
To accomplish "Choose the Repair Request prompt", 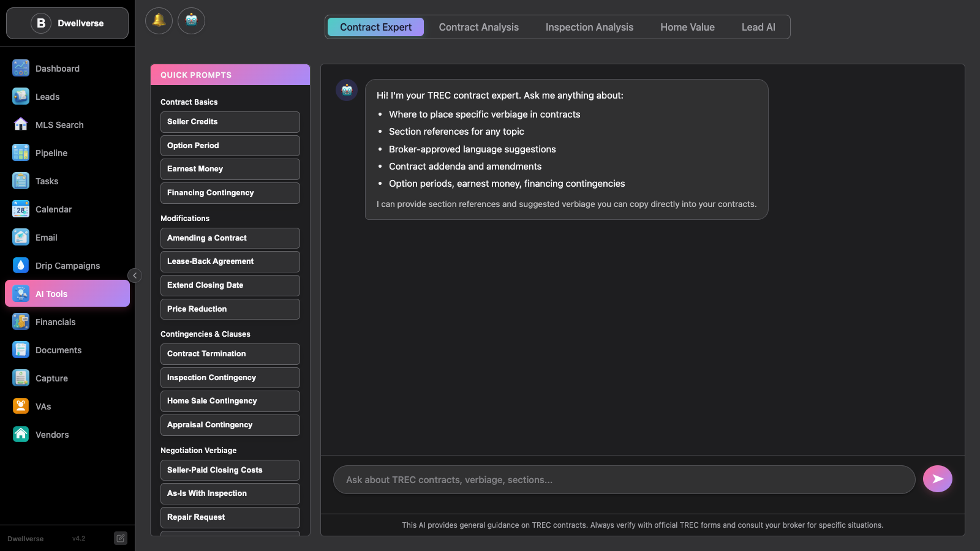I will coord(230,517).
